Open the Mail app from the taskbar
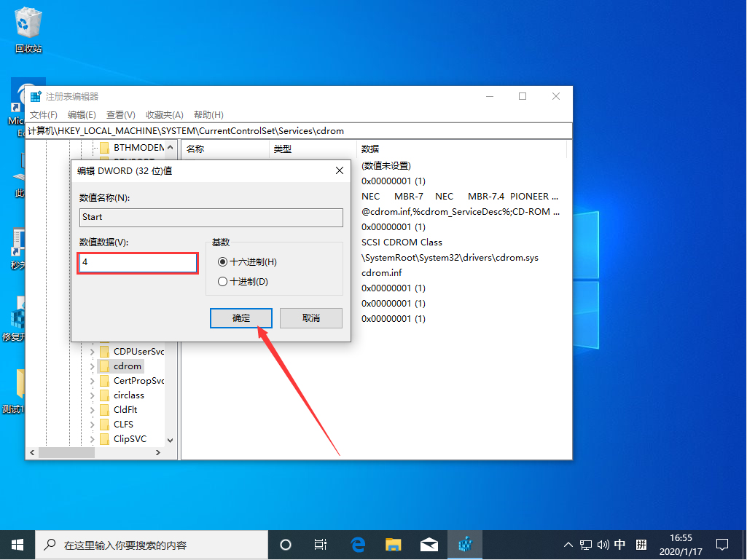This screenshot has width=747, height=560. pos(429,544)
